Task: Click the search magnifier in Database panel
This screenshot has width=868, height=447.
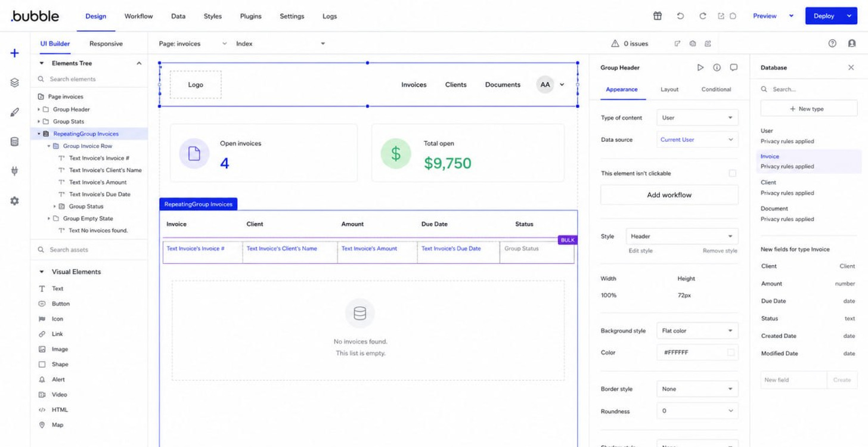Action: tap(764, 89)
